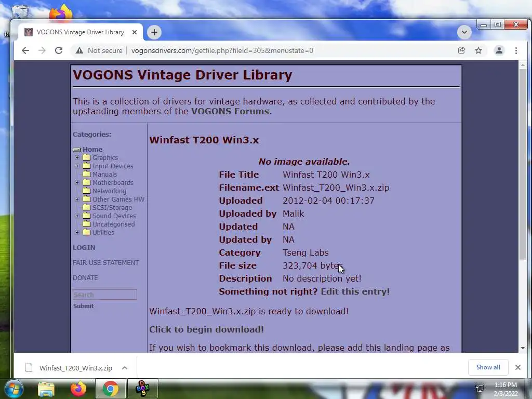This screenshot has height=399, width=532.
Task: Close the VOGONS Vintage Driver Library tab
Action: click(x=135, y=32)
